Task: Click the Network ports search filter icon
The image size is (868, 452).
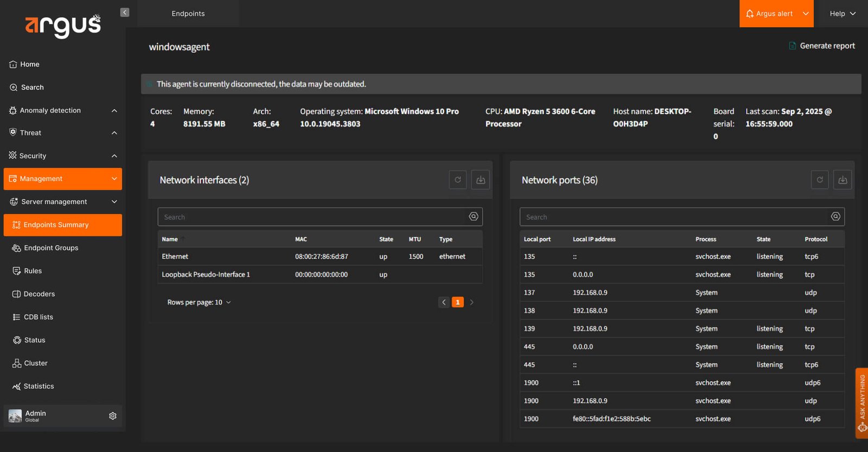Action: tap(835, 217)
